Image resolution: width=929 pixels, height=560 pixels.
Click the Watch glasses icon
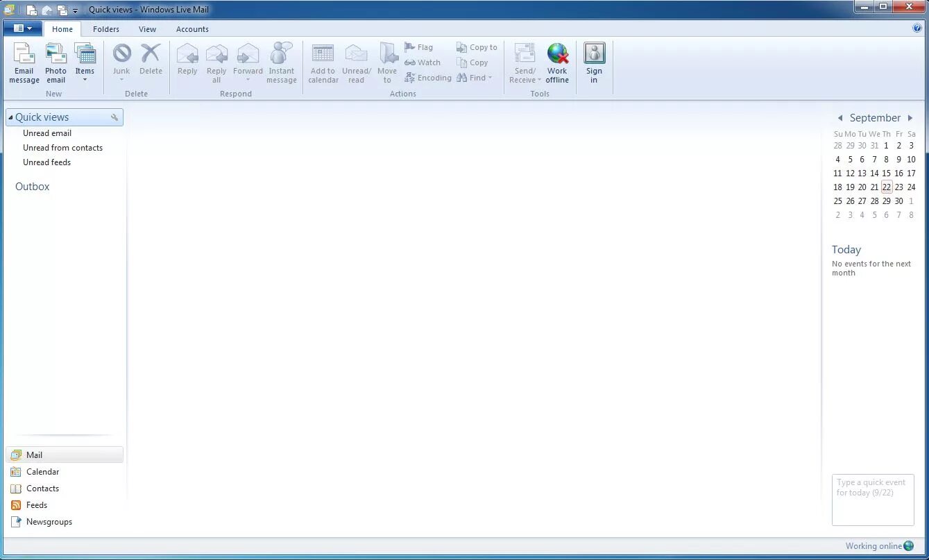410,62
